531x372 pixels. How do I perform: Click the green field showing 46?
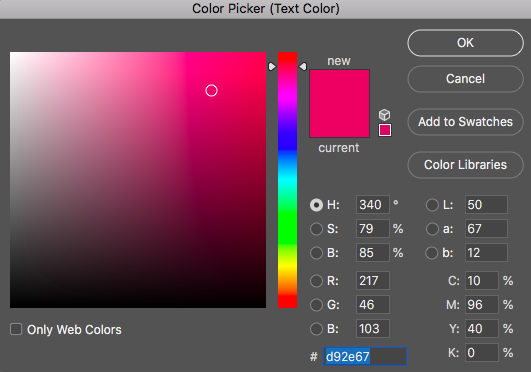pos(373,305)
